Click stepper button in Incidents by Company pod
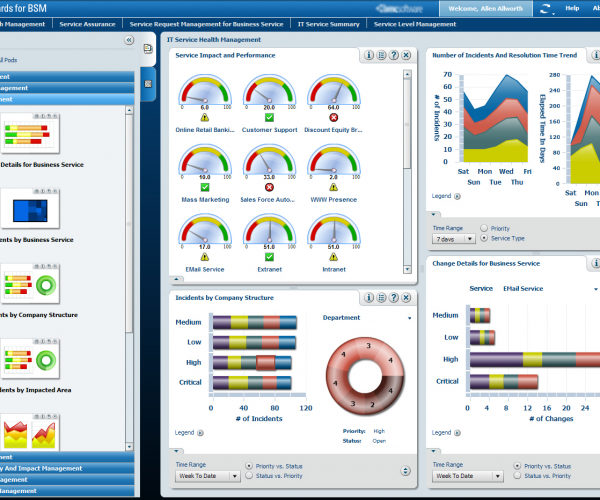The width and height of the screenshot is (600, 500). point(406,471)
